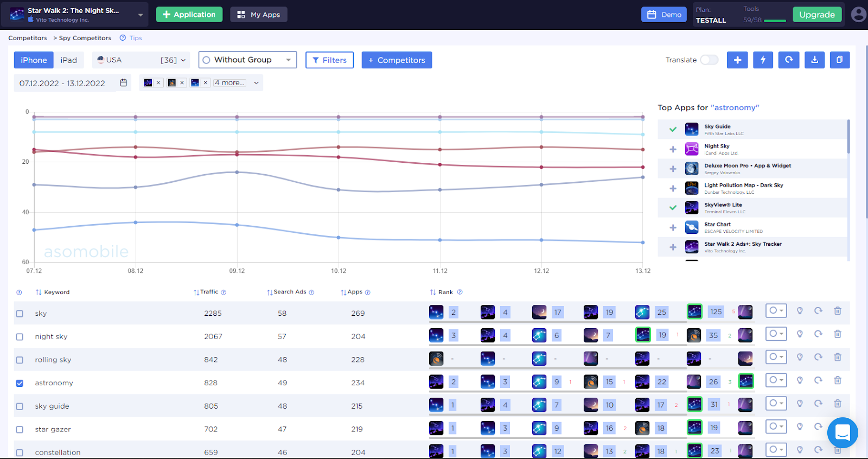Open the date range calendar icon
This screenshot has height=459, width=868.
tap(124, 83)
